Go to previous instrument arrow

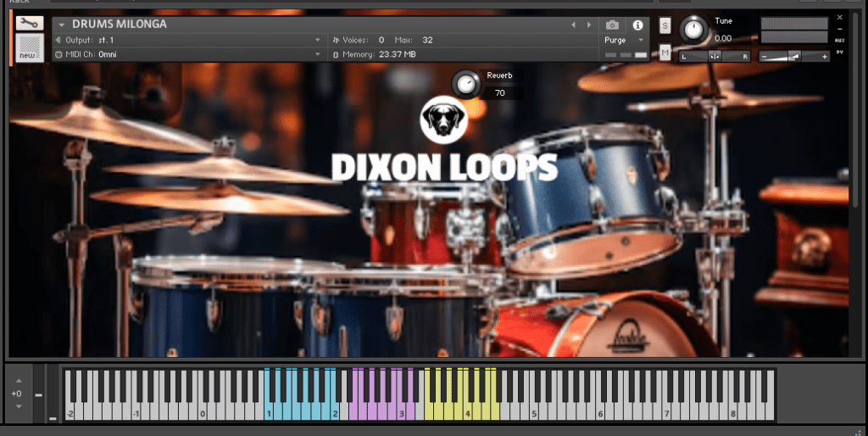pos(573,25)
